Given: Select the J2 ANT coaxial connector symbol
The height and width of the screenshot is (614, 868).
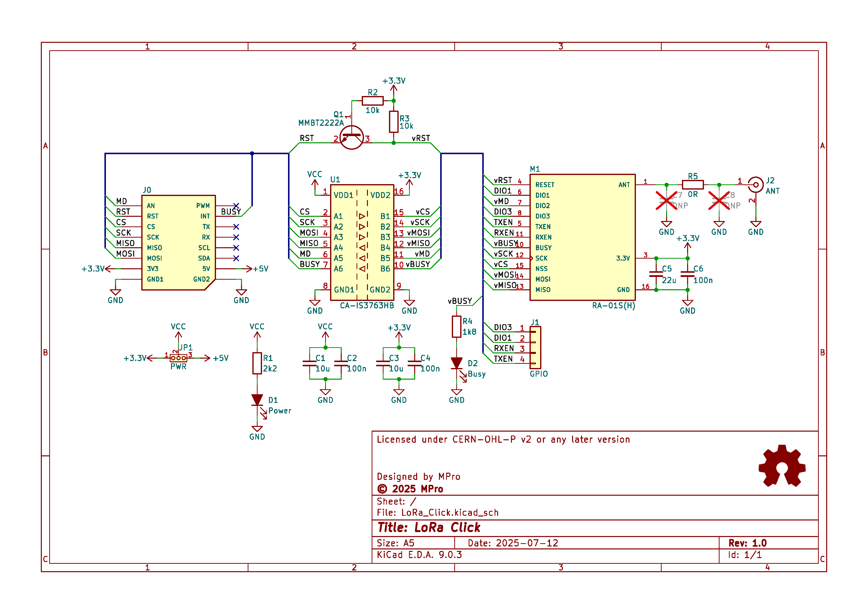Looking at the screenshot, I should (x=755, y=185).
